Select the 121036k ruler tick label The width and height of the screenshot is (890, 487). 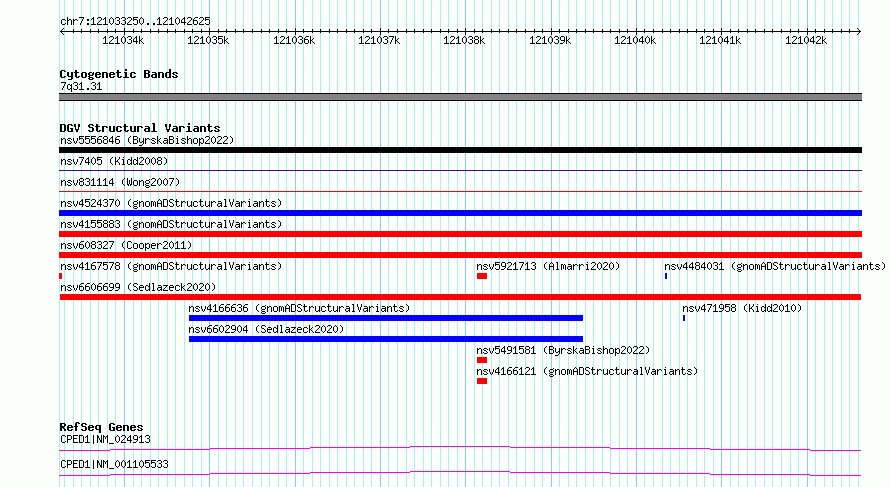294,40
